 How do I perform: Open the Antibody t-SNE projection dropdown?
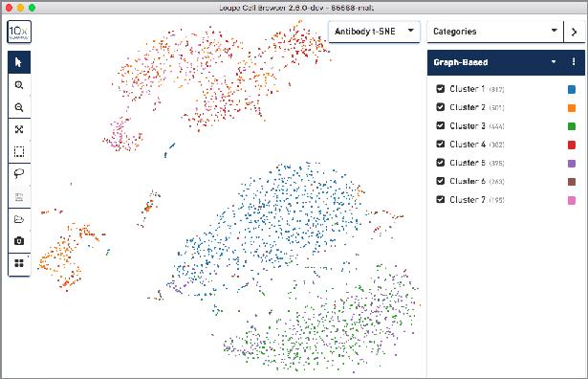click(374, 32)
